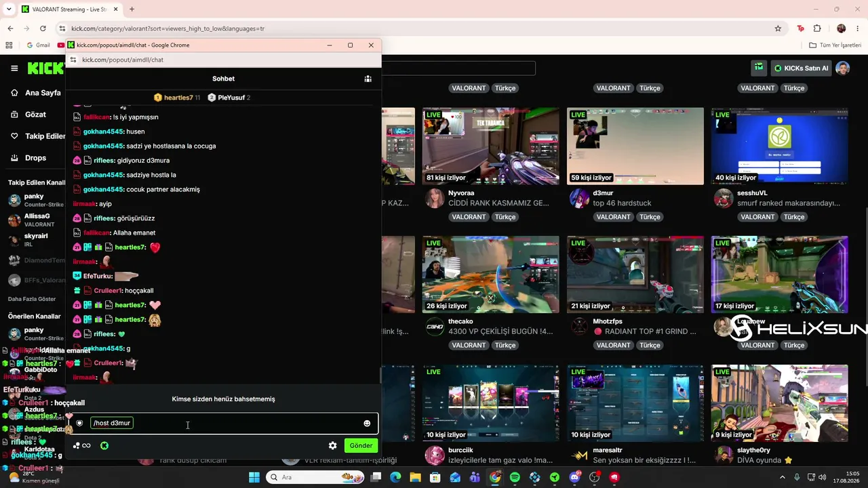
Task: Open Riot client icon in taskbar
Action: [x=614, y=477]
